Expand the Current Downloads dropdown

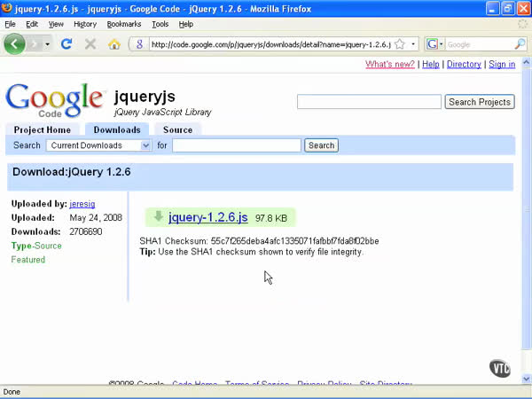coord(98,145)
